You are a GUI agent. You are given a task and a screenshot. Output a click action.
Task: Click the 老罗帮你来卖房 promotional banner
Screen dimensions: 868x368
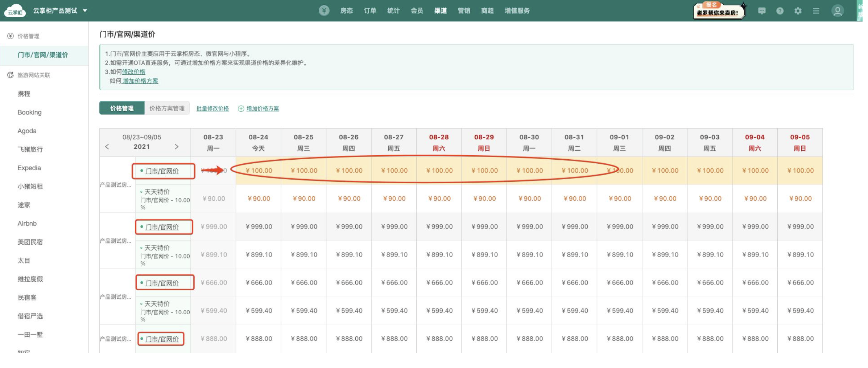coord(718,11)
